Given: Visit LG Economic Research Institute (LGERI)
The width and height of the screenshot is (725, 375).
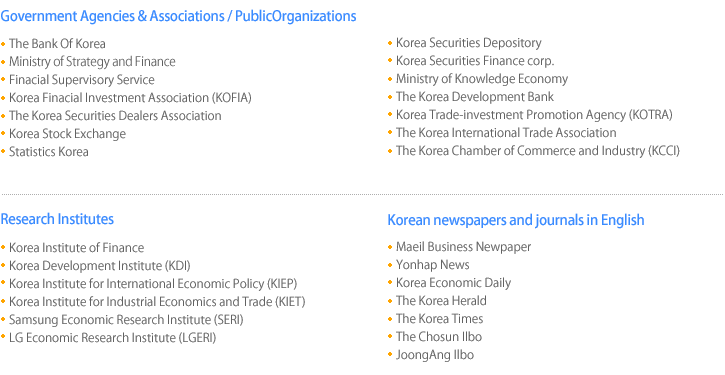Looking at the screenshot, I should [112, 338].
